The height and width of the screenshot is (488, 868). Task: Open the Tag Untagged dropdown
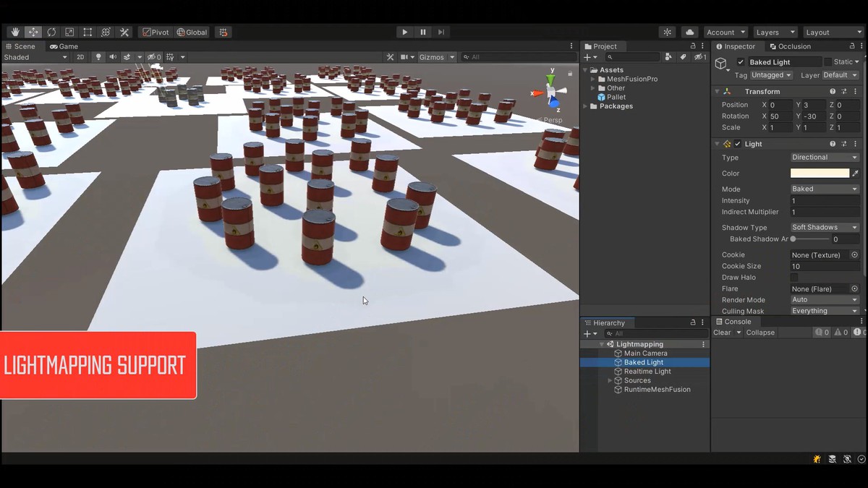click(x=771, y=75)
